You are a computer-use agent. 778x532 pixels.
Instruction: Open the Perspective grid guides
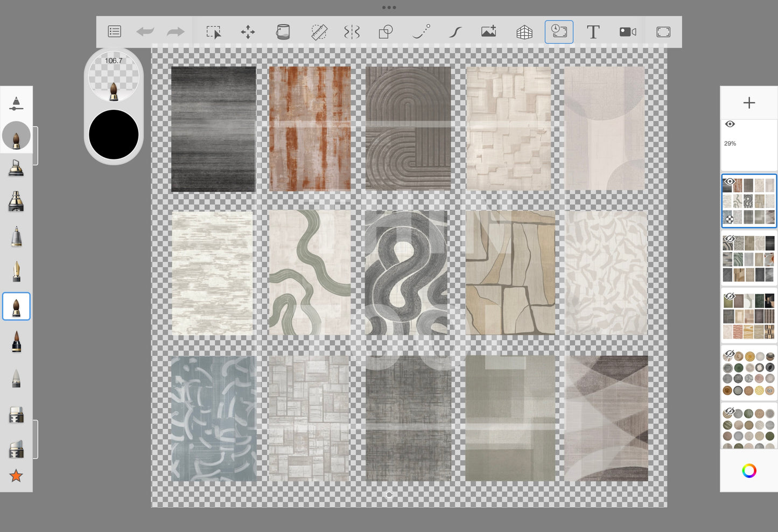(x=524, y=32)
